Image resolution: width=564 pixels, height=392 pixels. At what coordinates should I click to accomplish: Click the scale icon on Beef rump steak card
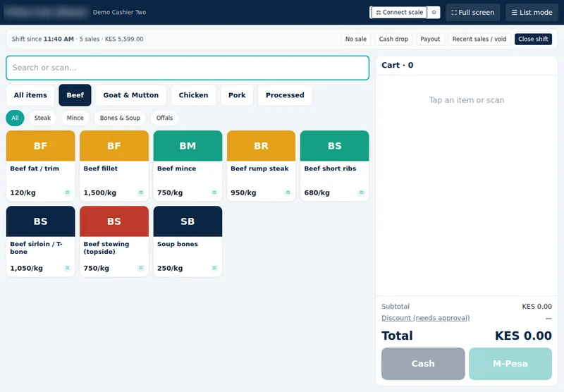tap(288, 192)
